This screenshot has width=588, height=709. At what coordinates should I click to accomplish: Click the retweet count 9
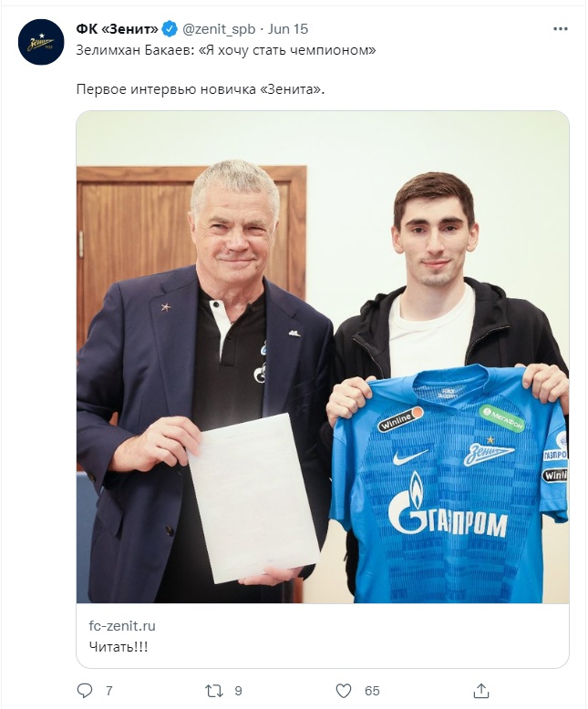pyautogui.click(x=238, y=691)
